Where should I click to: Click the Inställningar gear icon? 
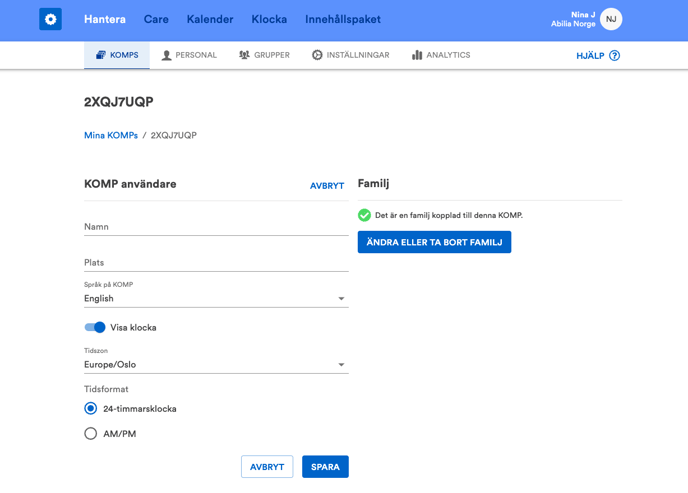(x=317, y=55)
